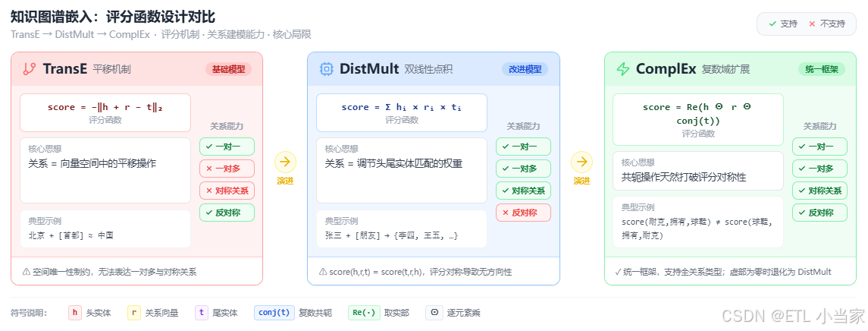Screen dimensions: 868x331
Task: Click the red cross 不支持 legend item
Action: pos(826,24)
